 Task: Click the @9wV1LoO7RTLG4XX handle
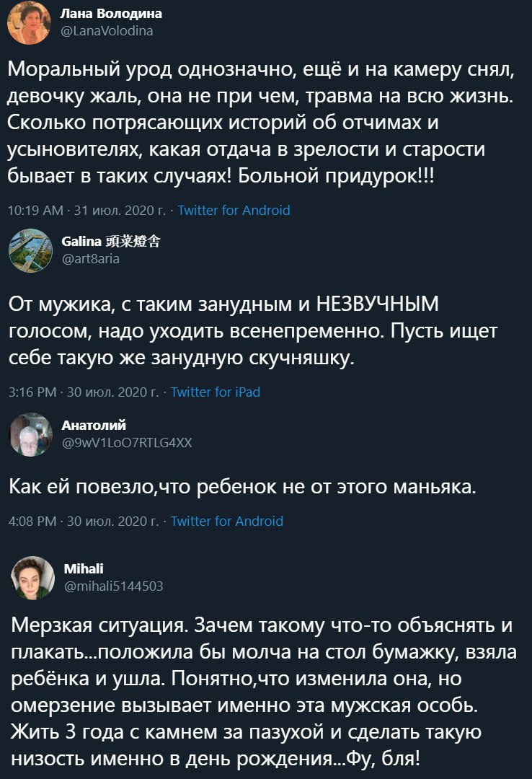click(127, 443)
